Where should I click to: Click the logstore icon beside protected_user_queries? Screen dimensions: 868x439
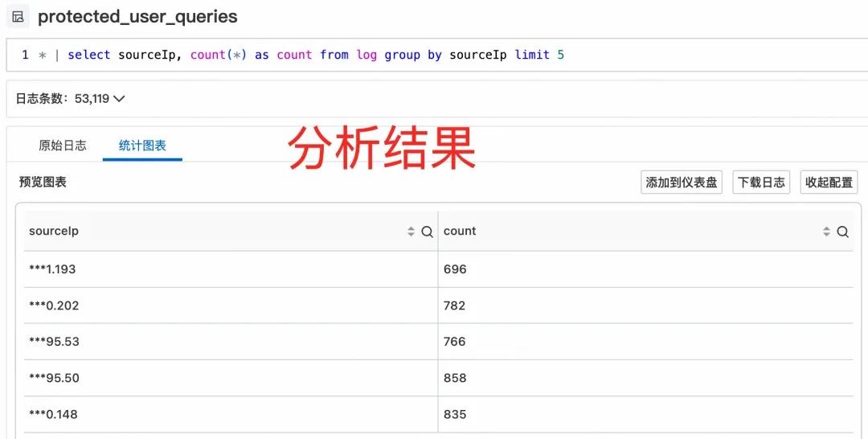pyautogui.click(x=18, y=16)
